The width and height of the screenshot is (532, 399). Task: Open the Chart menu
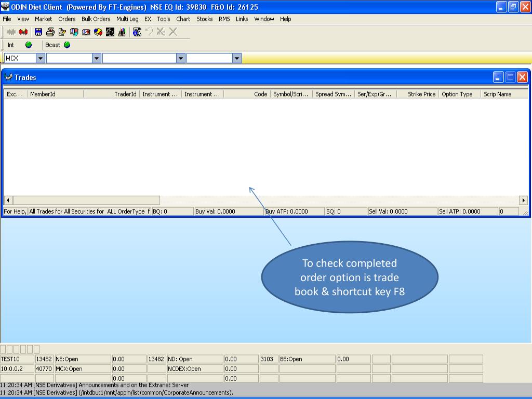183,19
